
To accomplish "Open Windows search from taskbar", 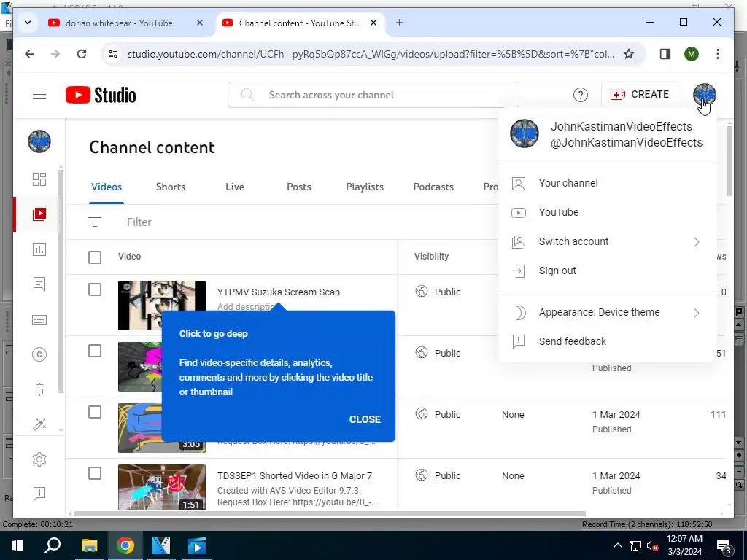I will tap(53, 545).
